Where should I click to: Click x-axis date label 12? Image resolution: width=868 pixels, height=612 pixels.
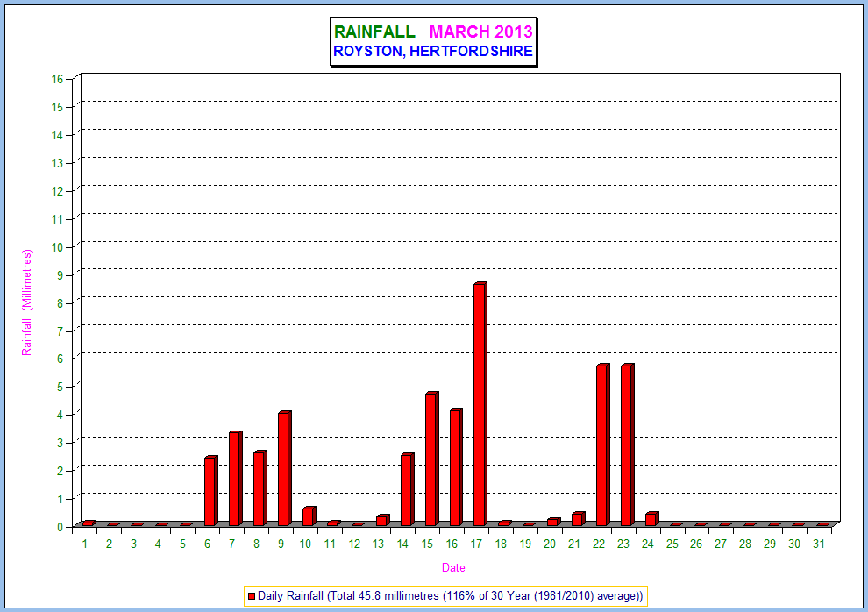pyautogui.click(x=354, y=544)
